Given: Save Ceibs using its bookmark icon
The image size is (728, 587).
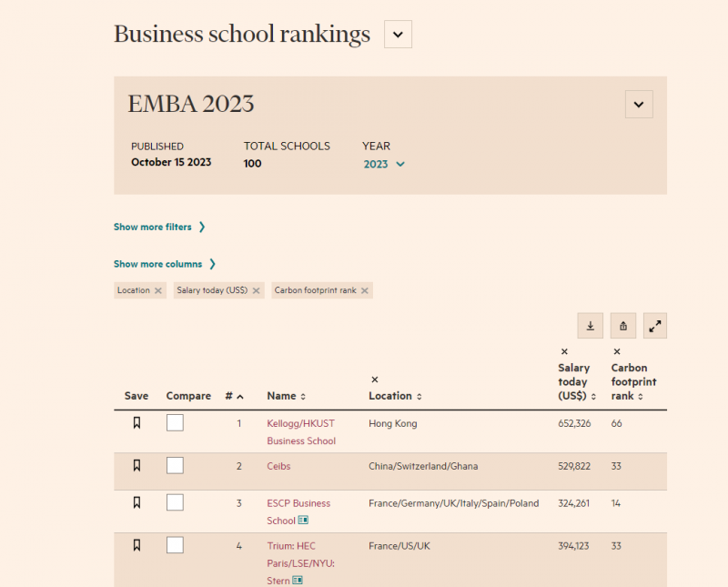Looking at the screenshot, I should pos(136,465).
